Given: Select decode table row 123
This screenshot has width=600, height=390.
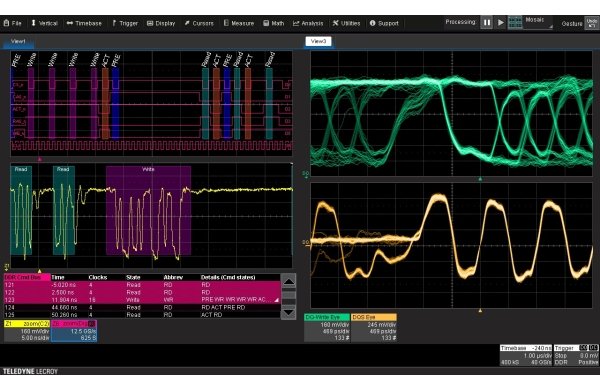Looking at the screenshot, I should coord(142,300).
